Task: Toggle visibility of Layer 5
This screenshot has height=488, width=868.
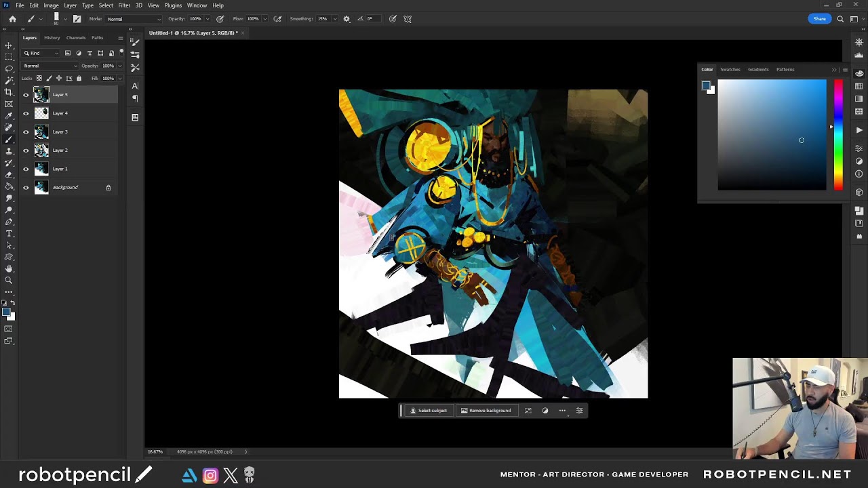Action: pos(26,95)
